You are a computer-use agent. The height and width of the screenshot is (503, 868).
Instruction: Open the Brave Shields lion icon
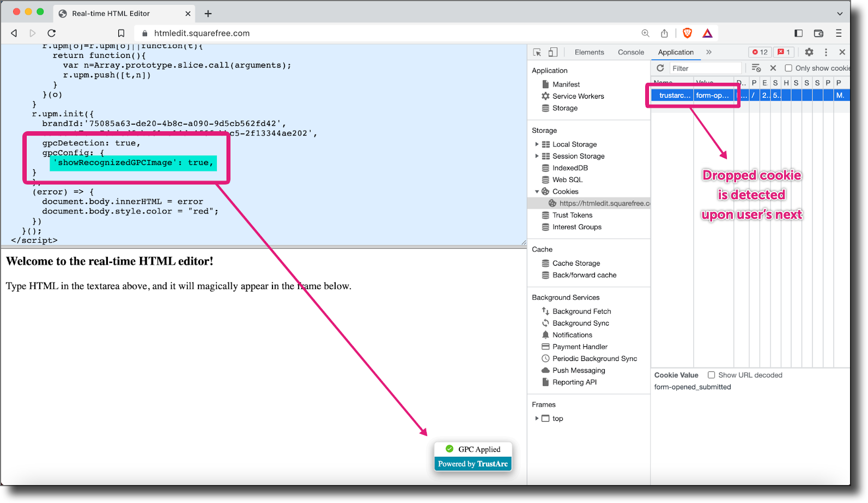click(x=688, y=33)
